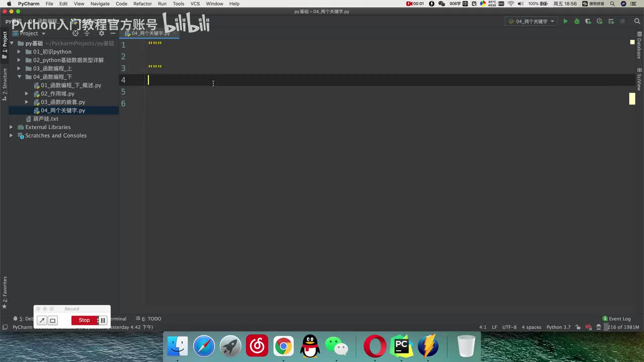
Task: Click the LF line separator widget
Action: click(495, 327)
